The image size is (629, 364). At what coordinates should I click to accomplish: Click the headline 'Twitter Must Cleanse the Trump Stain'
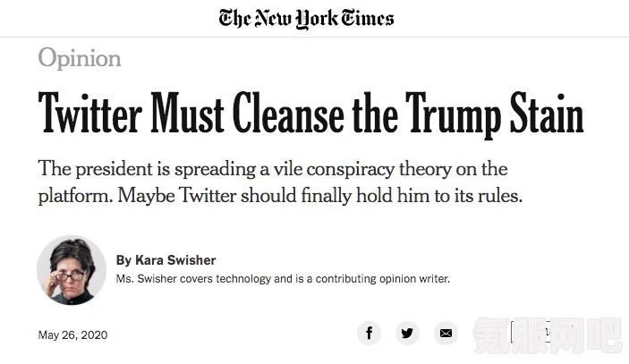(x=310, y=113)
